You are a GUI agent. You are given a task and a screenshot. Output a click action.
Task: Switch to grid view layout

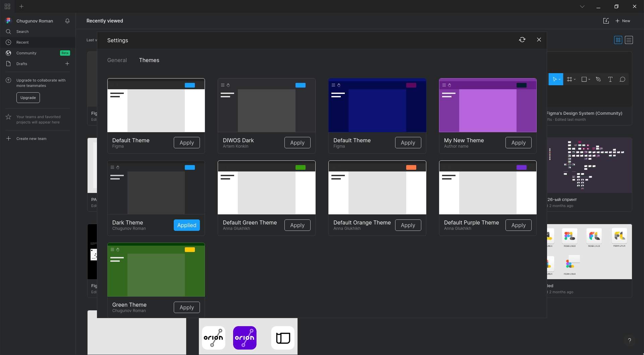coord(618,40)
